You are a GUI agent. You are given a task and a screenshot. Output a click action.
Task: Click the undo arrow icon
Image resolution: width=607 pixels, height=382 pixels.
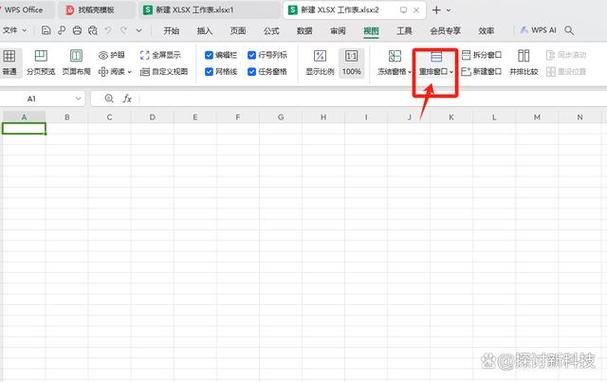pyautogui.click(x=108, y=30)
